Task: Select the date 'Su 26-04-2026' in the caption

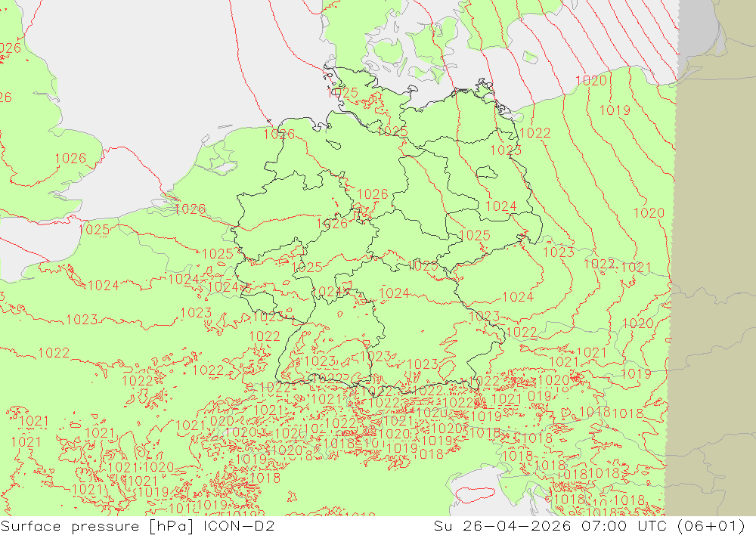Action: [503, 525]
